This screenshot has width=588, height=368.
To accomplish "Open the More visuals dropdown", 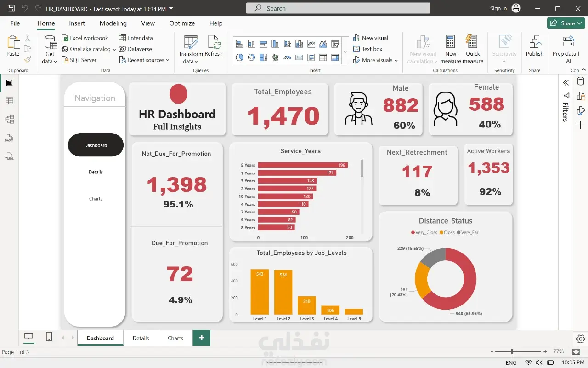I will click(375, 60).
